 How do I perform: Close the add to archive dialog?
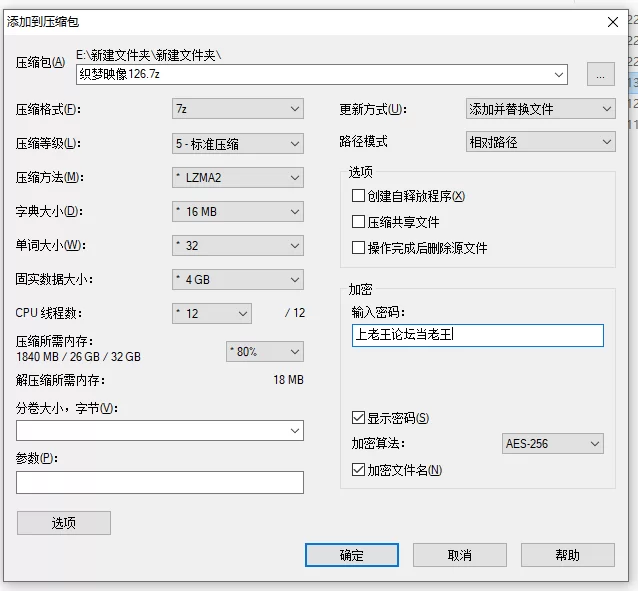[612, 21]
